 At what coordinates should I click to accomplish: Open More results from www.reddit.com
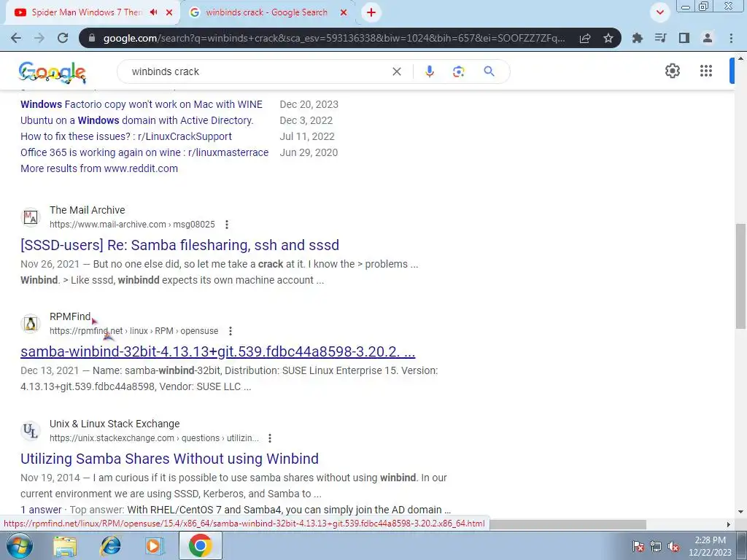click(x=99, y=168)
